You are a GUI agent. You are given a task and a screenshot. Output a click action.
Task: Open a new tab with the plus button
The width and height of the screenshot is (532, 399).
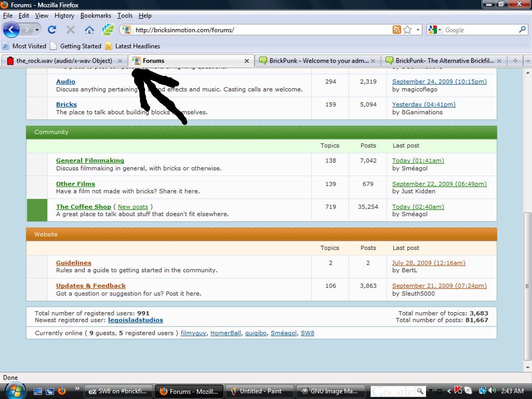[515, 61]
